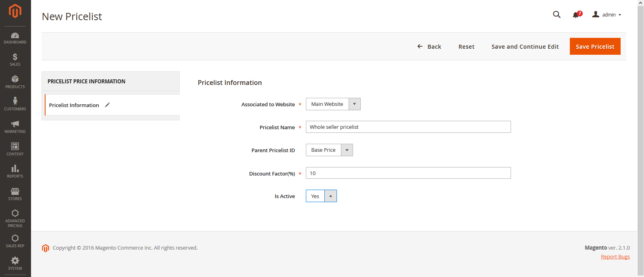Open the Stores menu

[x=15, y=194]
